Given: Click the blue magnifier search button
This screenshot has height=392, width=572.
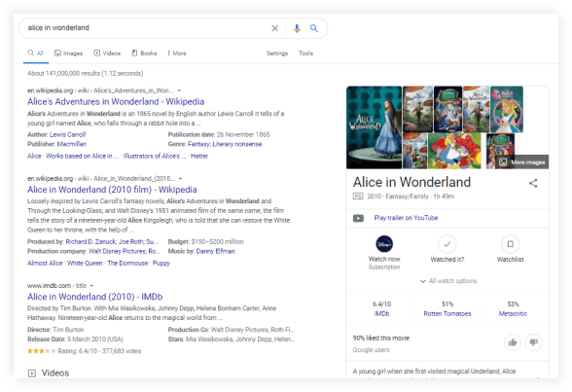Looking at the screenshot, I should click(313, 28).
